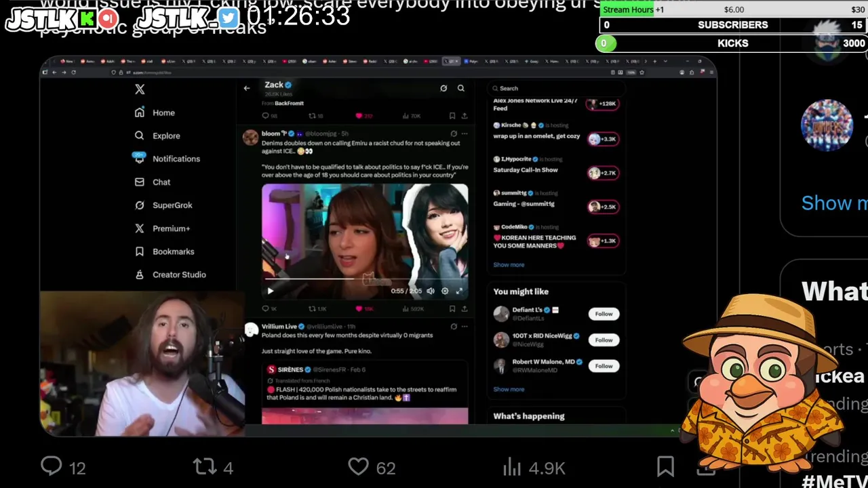Click the outer tweet's reply icon with 12
This screenshot has width=868, height=488.
click(52, 466)
